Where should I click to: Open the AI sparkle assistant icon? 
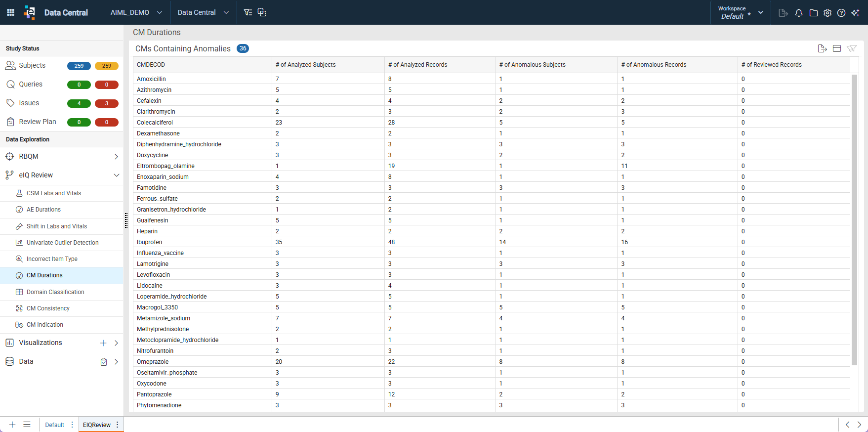855,13
